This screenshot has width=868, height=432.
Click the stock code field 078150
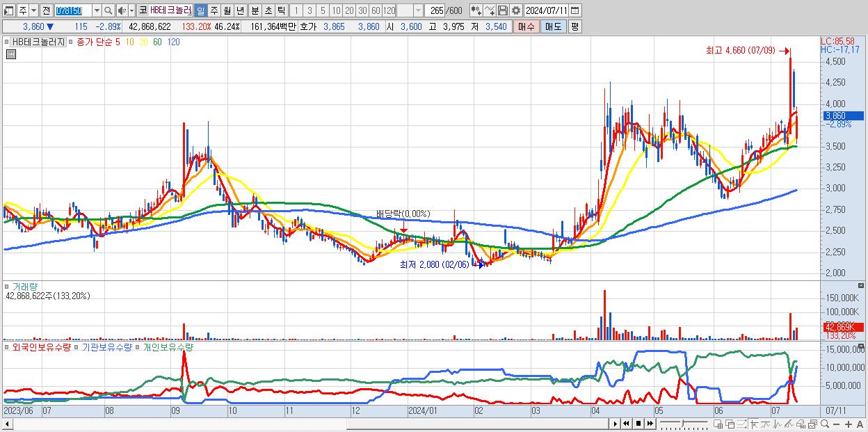(x=72, y=10)
